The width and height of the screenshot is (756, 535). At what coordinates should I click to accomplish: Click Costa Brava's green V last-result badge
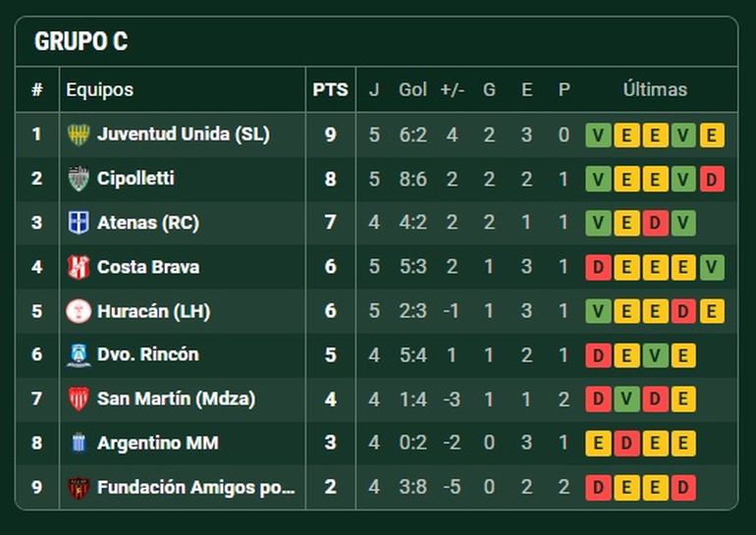[x=712, y=267]
